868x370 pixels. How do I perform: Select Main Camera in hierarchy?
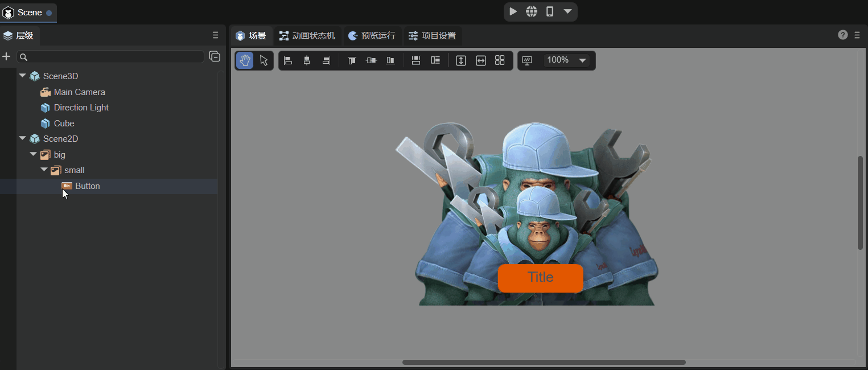pos(79,92)
